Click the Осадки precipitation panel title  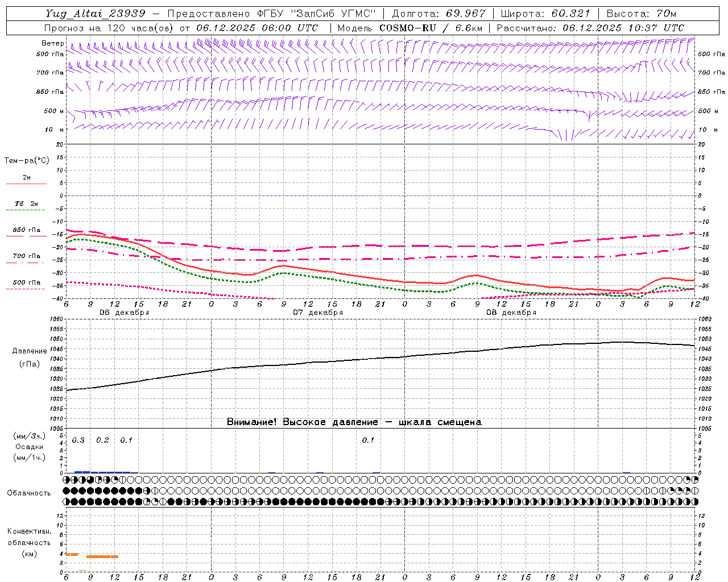[30, 447]
